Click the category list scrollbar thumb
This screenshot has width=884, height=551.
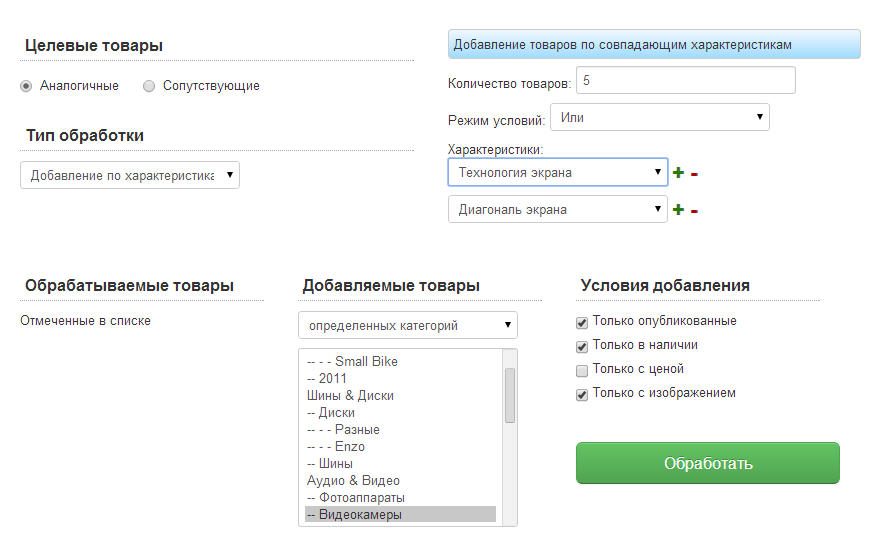pos(510,395)
